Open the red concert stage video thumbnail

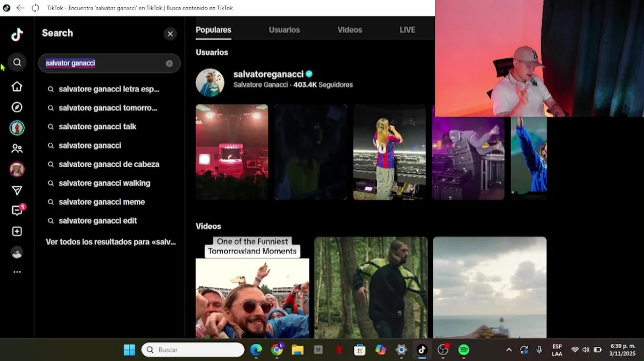pyautogui.click(x=232, y=152)
